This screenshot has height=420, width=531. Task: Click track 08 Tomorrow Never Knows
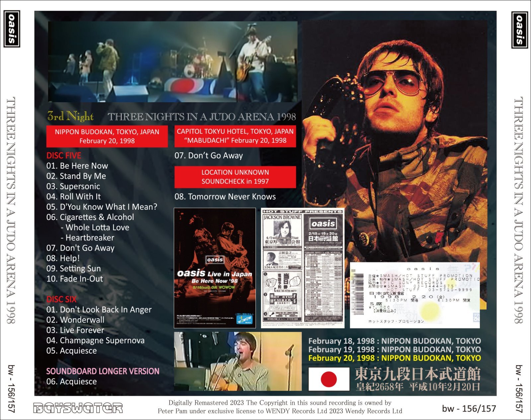click(225, 197)
